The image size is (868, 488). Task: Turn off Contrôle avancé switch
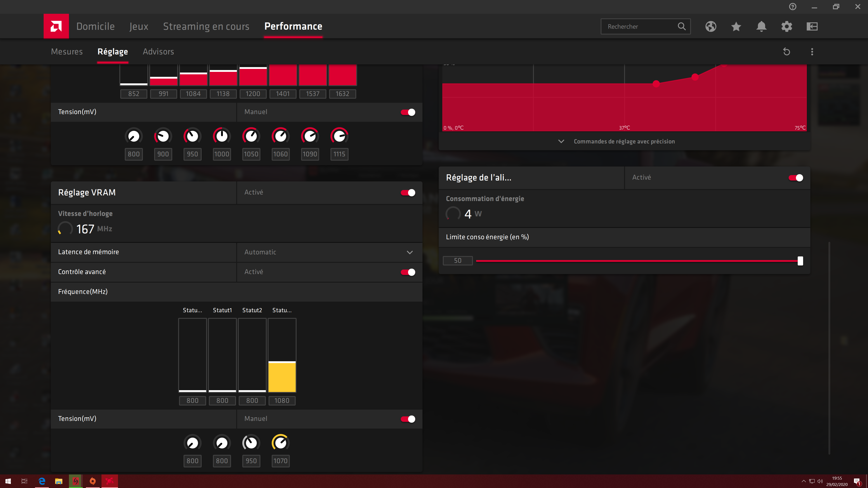[x=408, y=272]
